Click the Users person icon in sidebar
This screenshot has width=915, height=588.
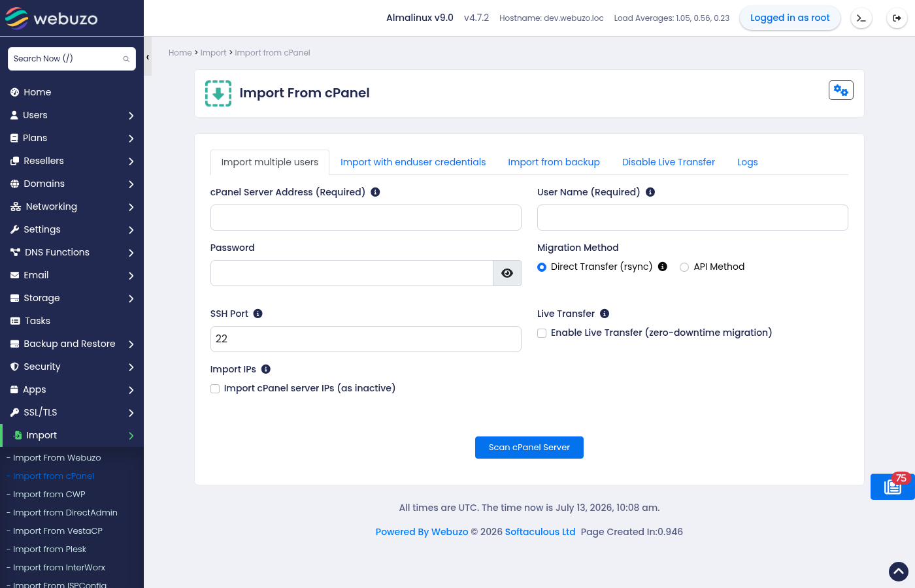(x=14, y=115)
